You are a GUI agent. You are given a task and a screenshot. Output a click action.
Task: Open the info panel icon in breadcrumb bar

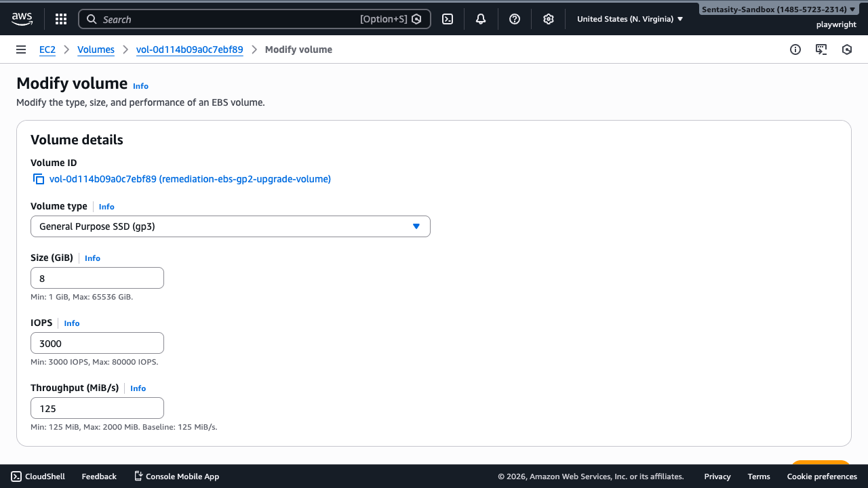(x=795, y=49)
